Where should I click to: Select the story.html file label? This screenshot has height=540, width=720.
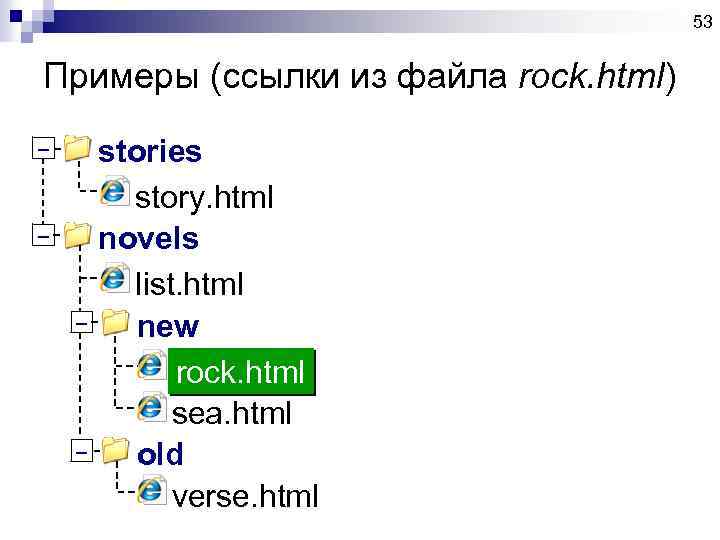pos(204,197)
